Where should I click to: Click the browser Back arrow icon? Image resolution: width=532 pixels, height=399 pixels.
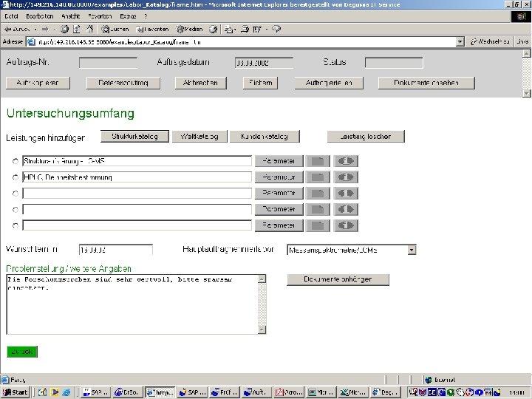8,29
